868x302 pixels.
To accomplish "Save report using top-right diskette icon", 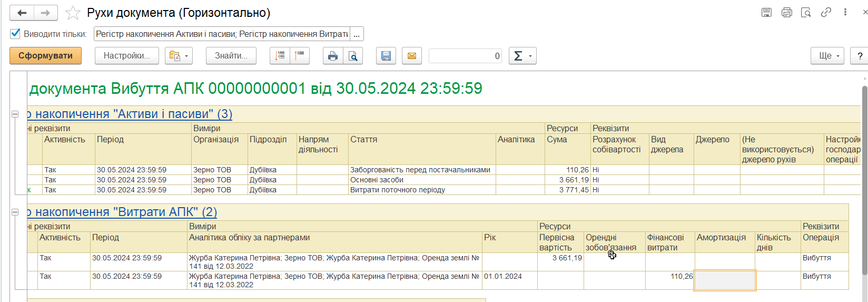I will 767,12.
